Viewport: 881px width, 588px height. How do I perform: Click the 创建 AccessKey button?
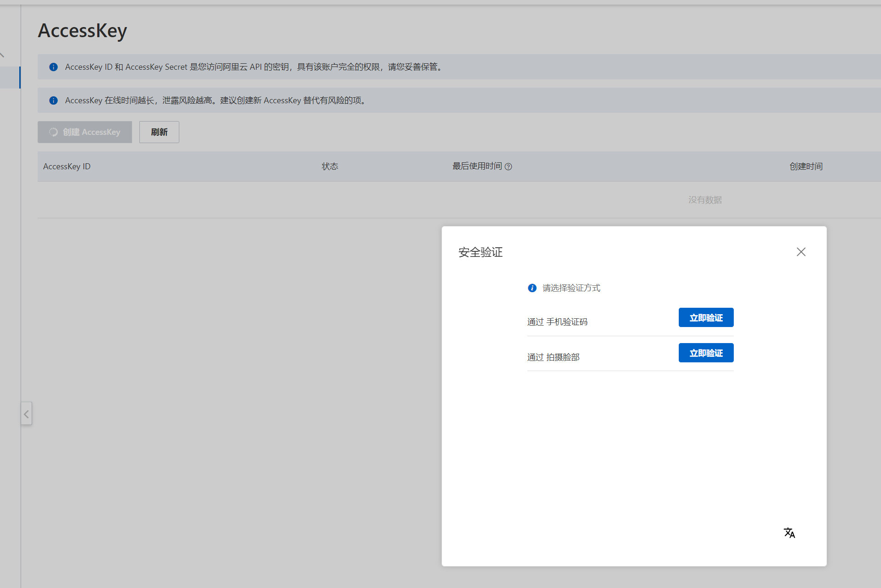(85, 132)
